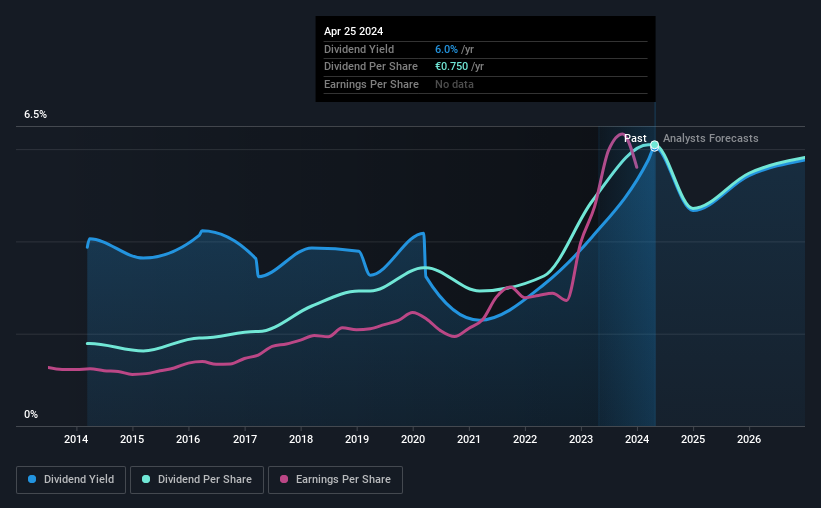Image resolution: width=821 pixels, height=508 pixels.
Task: Click the Apr 25 2024 tooltip date
Action: coord(353,31)
